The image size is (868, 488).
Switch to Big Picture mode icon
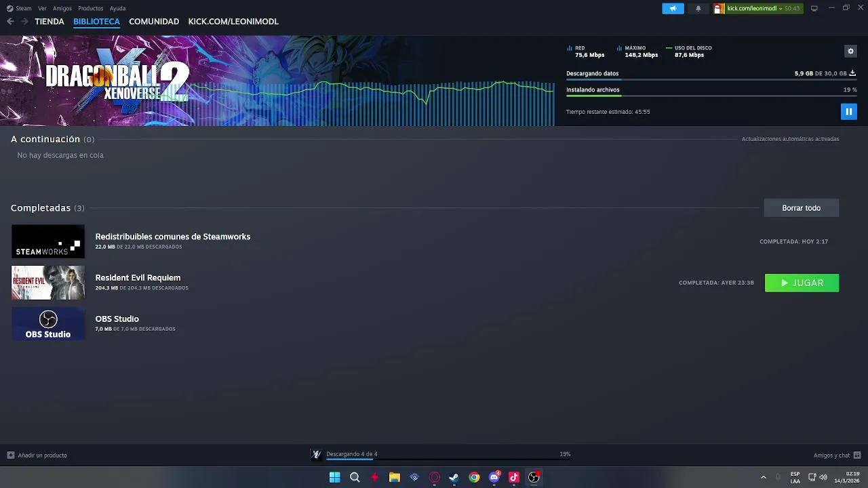click(x=814, y=8)
